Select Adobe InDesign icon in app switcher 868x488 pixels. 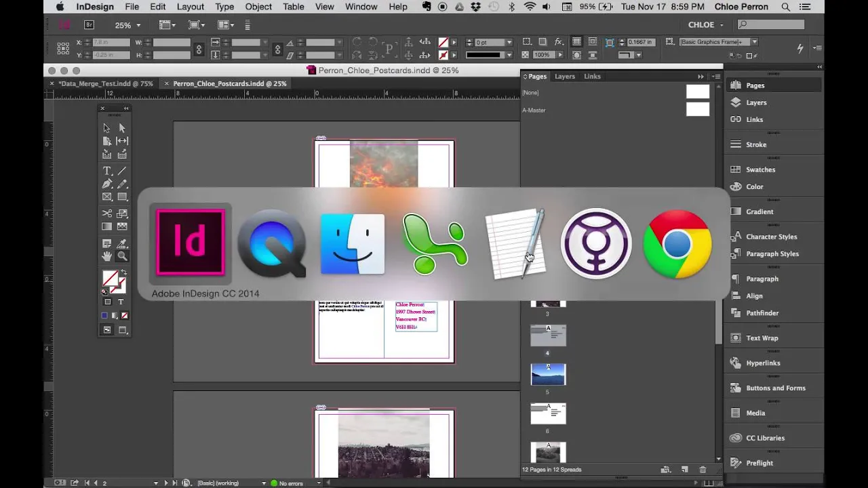[x=191, y=243]
